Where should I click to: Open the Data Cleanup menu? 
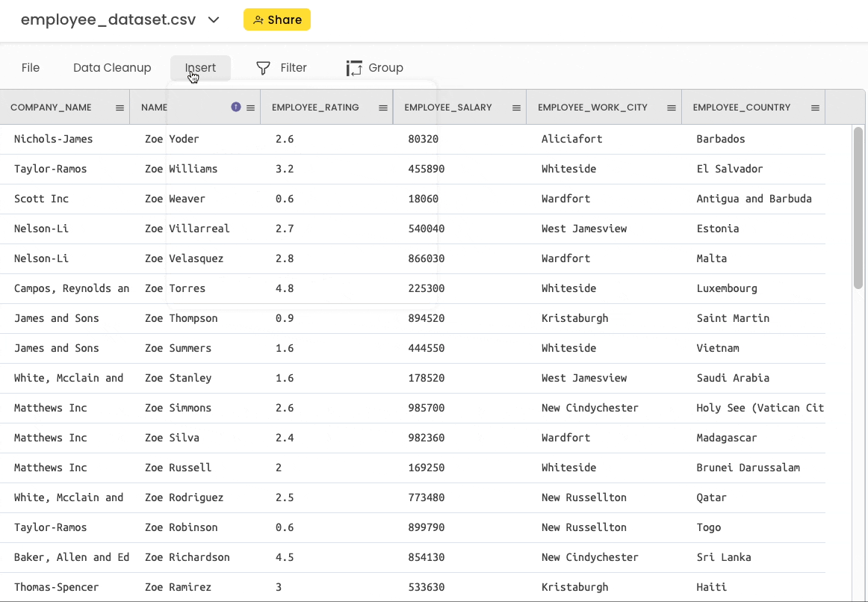coord(112,68)
